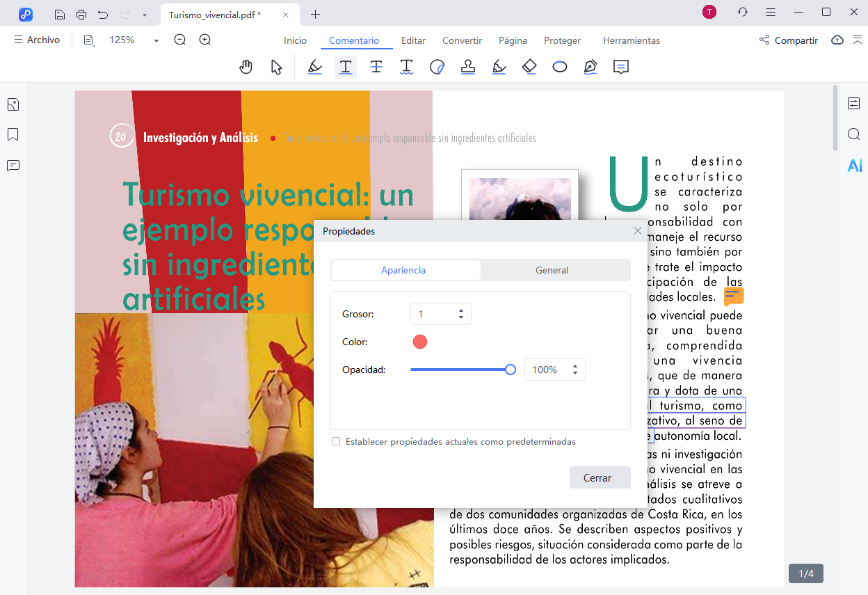Show the Bookmarks sidebar panel
Image resolution: width=868 pixels, height=595 pixels.
tap(13, 134)
